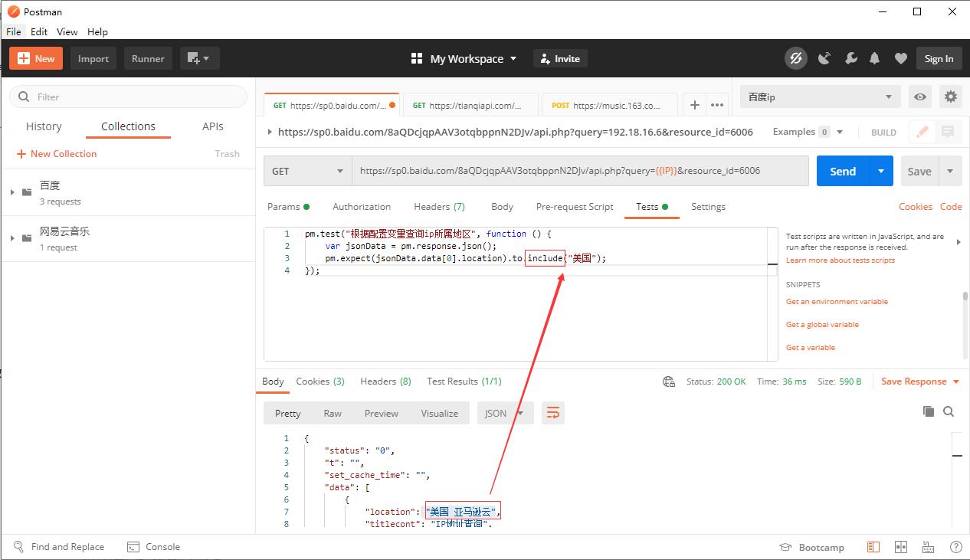Insert Get a global variable snippet
970x560 pixels.
coord(822,325)
